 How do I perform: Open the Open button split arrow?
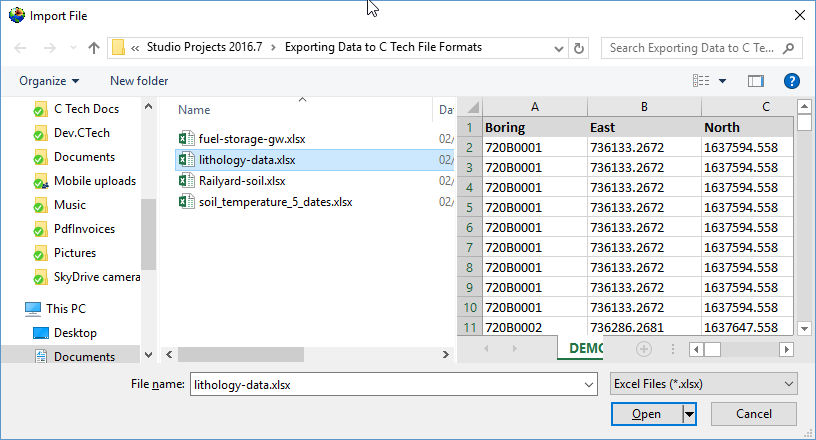click(x=689, y=414)
